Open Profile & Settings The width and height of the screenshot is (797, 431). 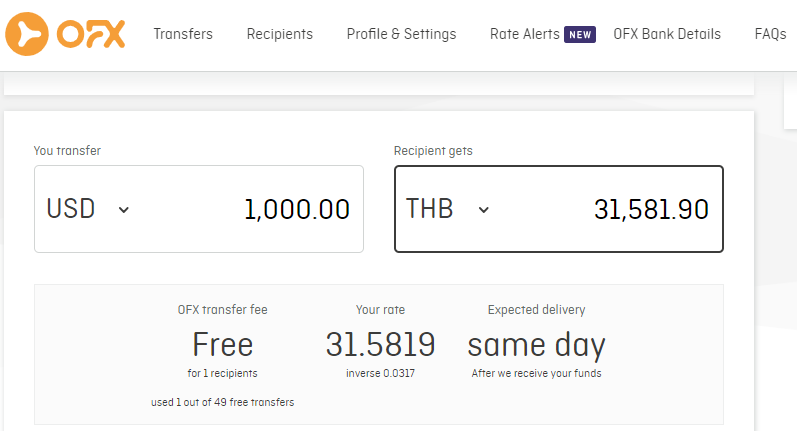[x=401, y=34]
